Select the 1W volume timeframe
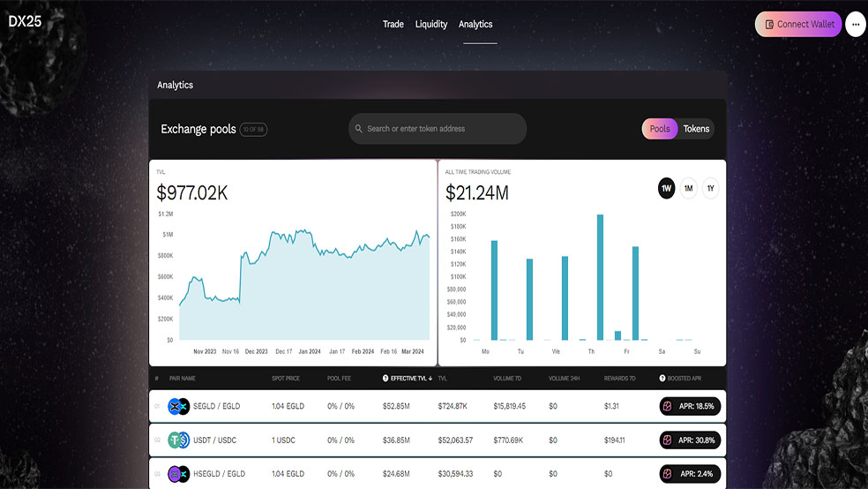 667,188
